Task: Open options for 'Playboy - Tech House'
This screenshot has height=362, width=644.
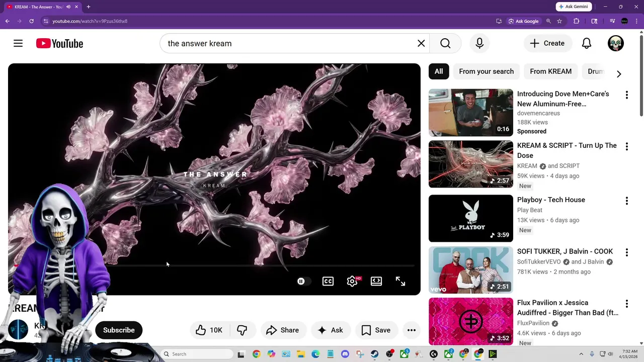Action: click(627, 201)
